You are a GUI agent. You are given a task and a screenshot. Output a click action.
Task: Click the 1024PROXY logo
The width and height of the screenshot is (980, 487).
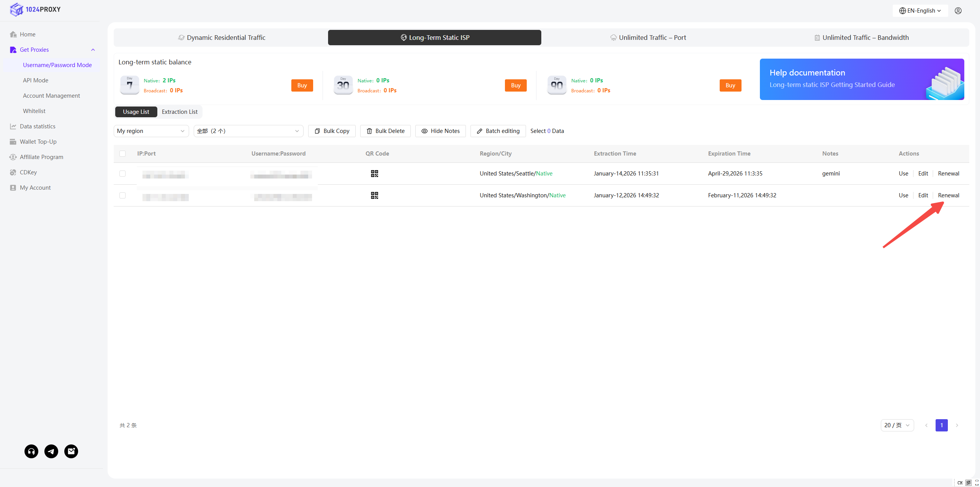35,10
